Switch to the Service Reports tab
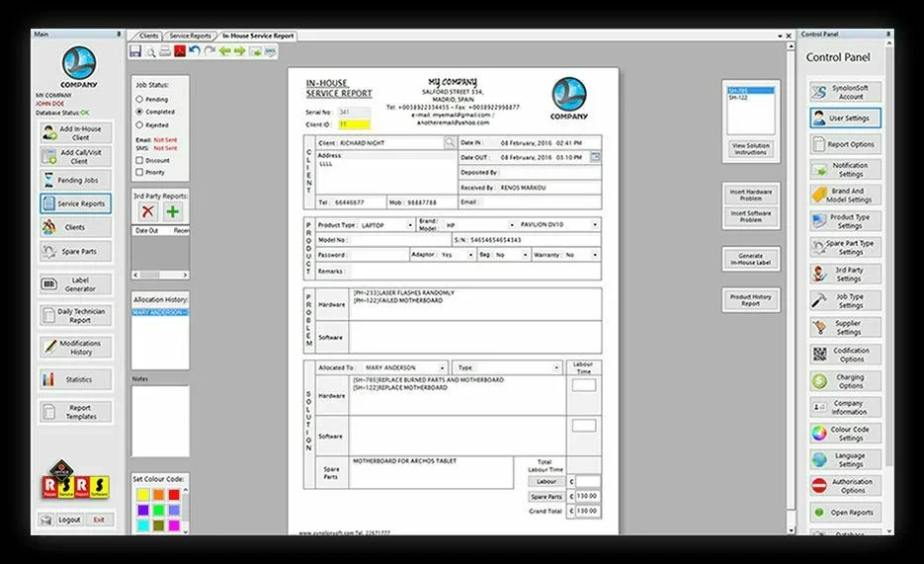Image resolution: width=924 pixels, height=564 pixels. click(x=191, y=36)
